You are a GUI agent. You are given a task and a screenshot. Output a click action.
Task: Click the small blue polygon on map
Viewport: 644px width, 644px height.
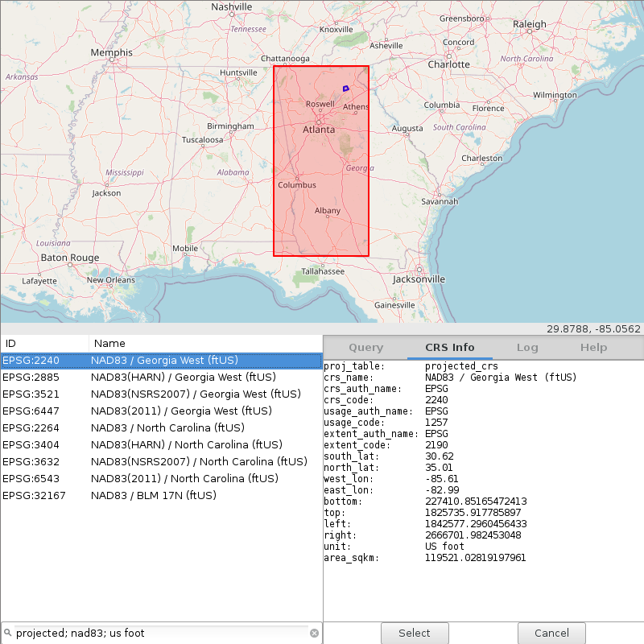(x=345, y=88)
